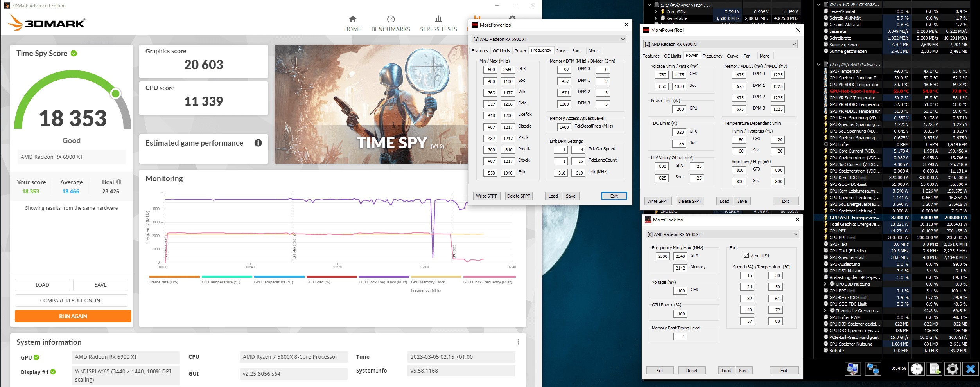The height and width of the screenshot is (387, 980).
Task: Click Exit in the left MorePowerTool
Action: (x=614, y=196)
